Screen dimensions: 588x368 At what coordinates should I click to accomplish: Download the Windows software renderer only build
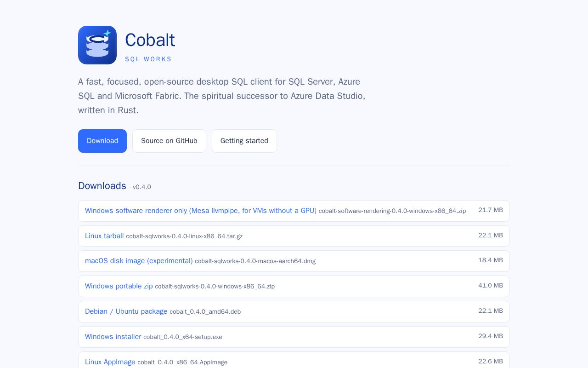click(x=201, y=211)
